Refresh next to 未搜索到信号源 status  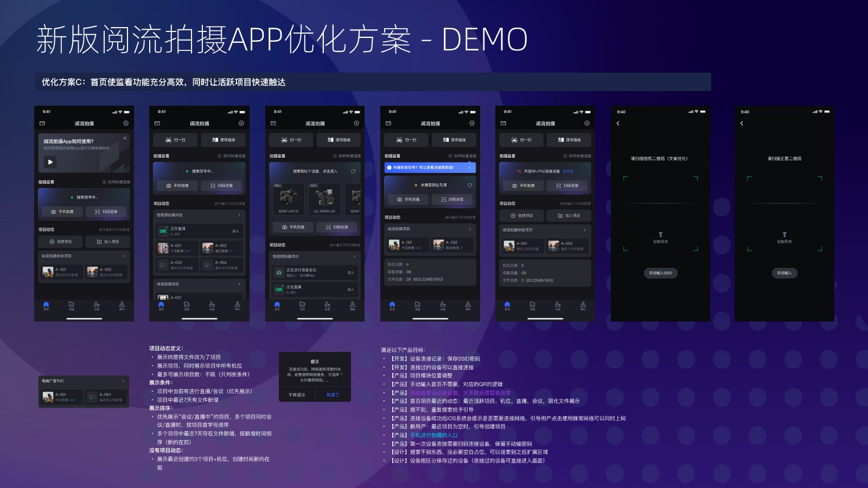pyautogui.click(x=470, y=185)
